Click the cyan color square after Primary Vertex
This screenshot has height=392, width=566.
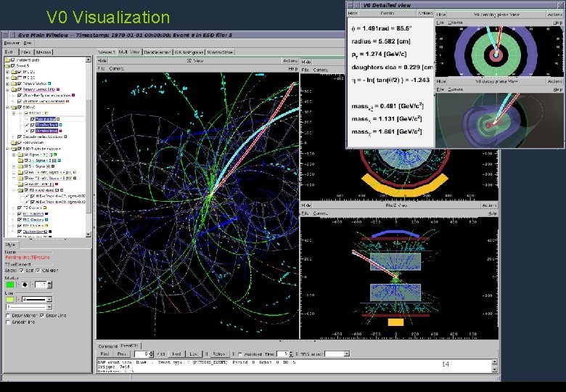(50, 83)
